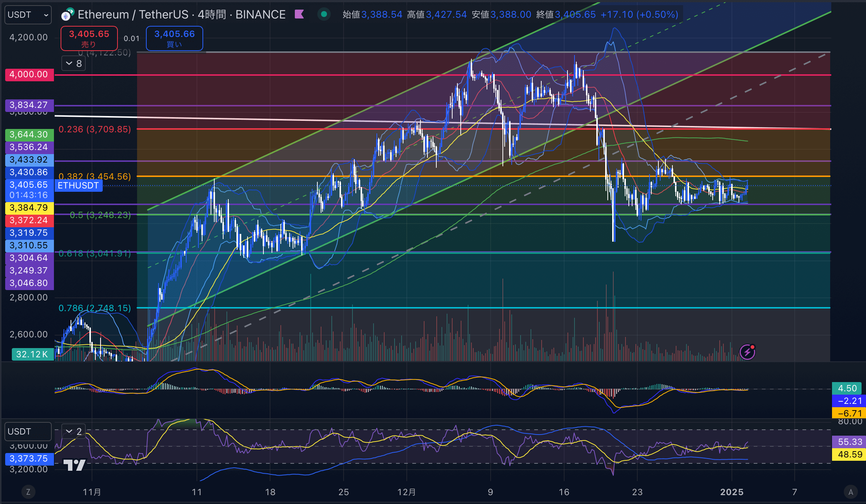Click the MACD 4.50 green value label
The width and height of the screenshot is (866, 504).
(847, 388)
